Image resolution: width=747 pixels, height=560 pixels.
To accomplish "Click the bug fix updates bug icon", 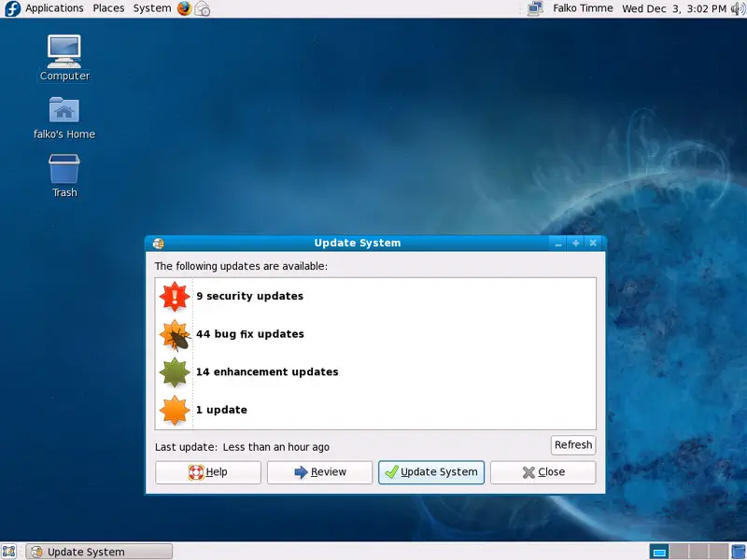I will click(175, 335).
